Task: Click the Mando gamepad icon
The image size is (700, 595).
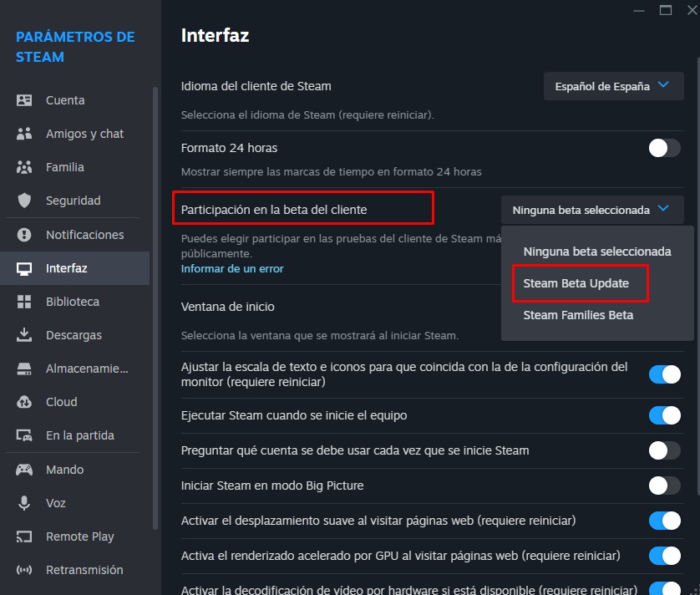Action: coord(24,470)
